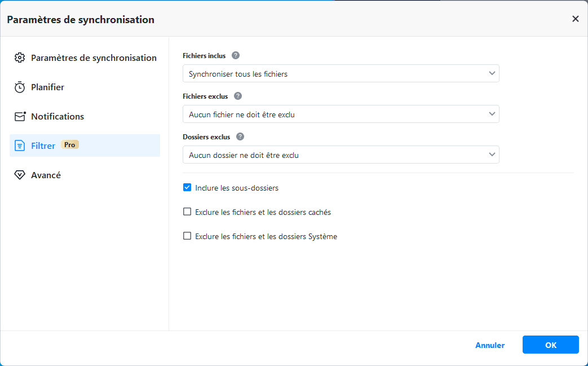The width and height of the screenshot is (588, 366).
Task: Click help icon next to Fichiers inclus
Action: point(236,56)
